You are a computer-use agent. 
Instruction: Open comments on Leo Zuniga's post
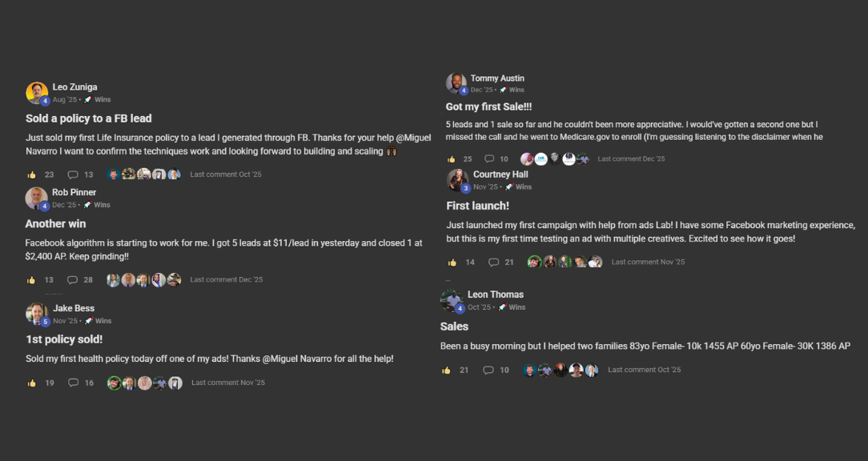(x=73, y=175)
